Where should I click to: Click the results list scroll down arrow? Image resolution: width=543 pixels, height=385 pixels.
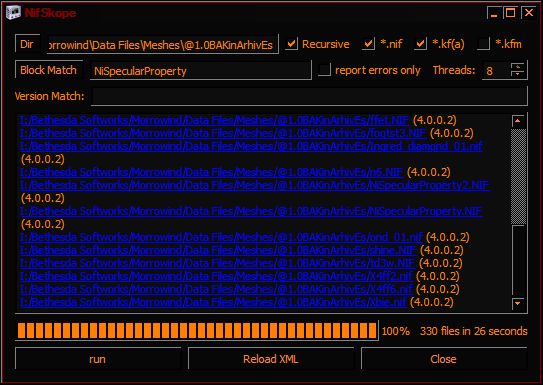pos(518,303)
